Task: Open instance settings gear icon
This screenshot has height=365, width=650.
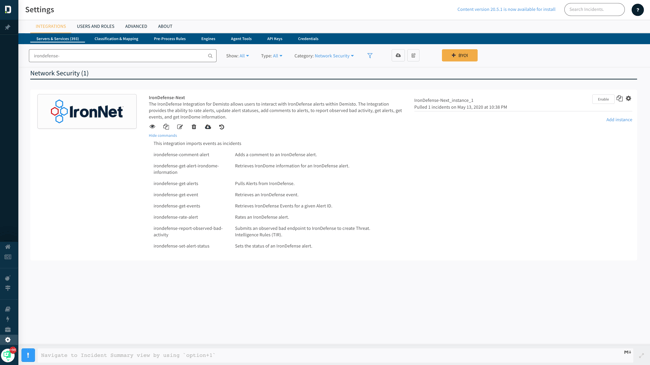Action: 628,99
